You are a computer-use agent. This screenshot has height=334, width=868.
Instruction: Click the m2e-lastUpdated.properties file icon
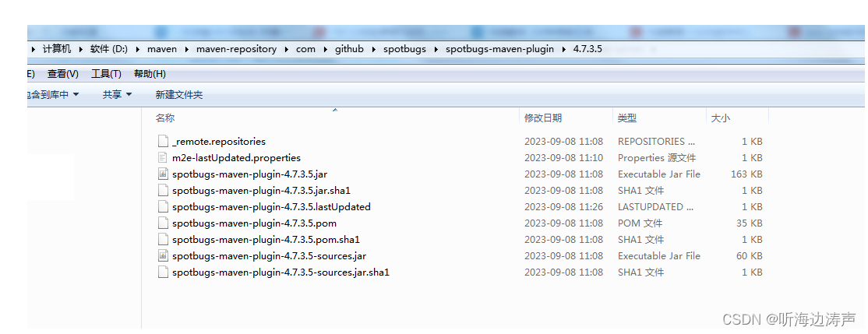[163, 157]
